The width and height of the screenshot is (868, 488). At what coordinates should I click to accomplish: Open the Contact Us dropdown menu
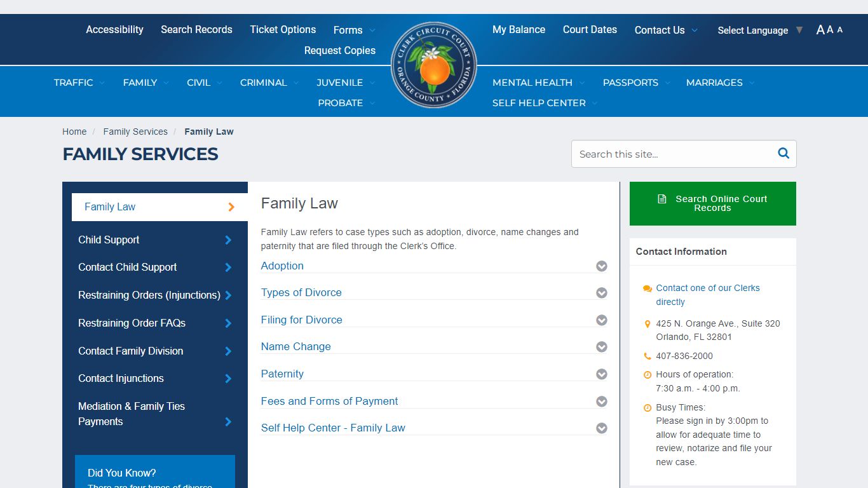(x=666, y=30)
